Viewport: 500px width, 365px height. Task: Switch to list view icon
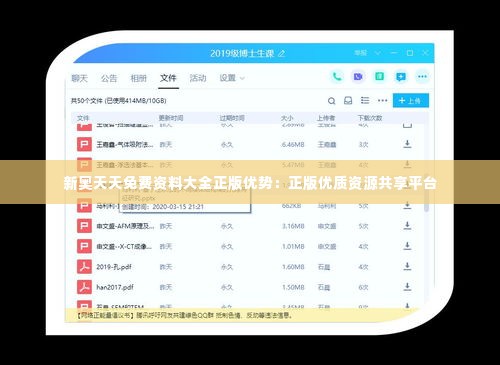pos(365,100)
